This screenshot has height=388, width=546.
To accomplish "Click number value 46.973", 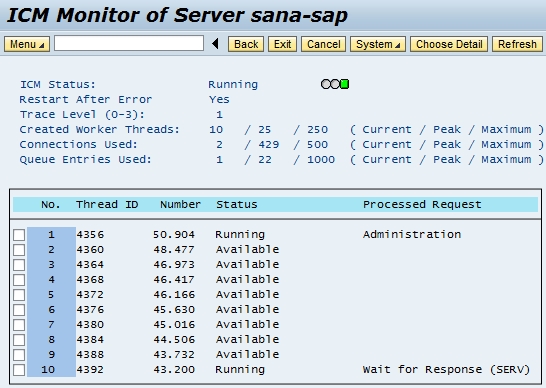I will click(174, 265).
